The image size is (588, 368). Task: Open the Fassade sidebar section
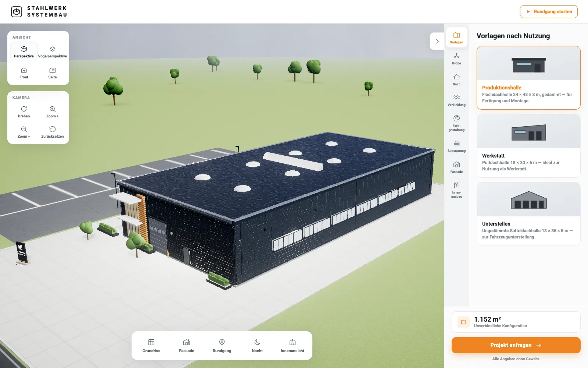tap(456, 167)
